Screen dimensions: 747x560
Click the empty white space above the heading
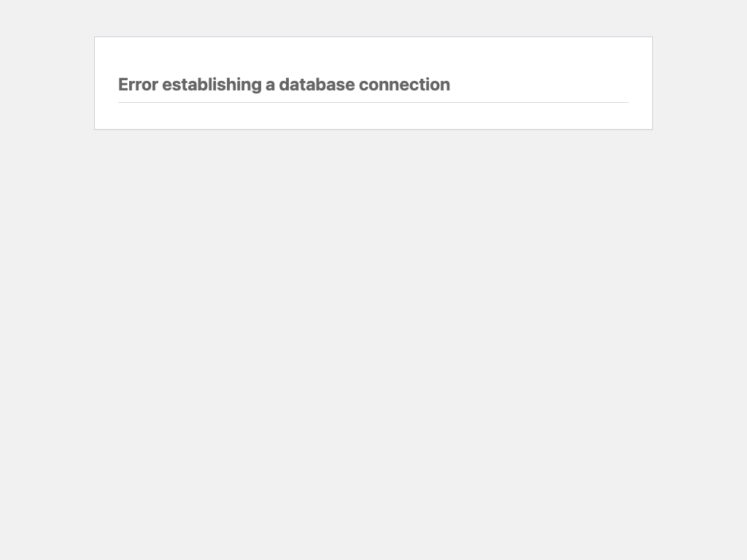(373, 55)
